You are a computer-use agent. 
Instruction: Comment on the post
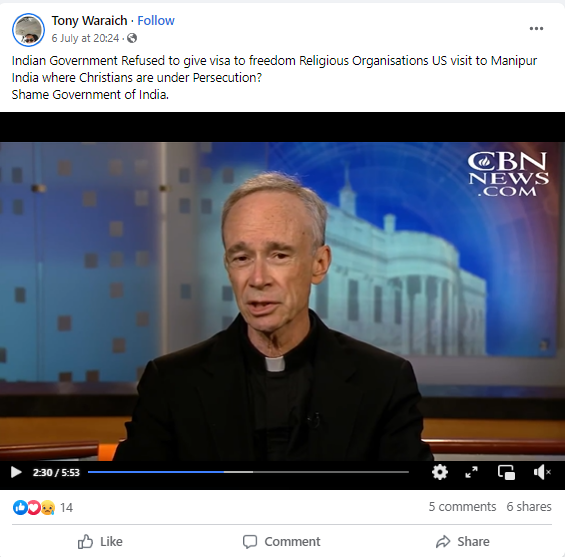[281, 541]
